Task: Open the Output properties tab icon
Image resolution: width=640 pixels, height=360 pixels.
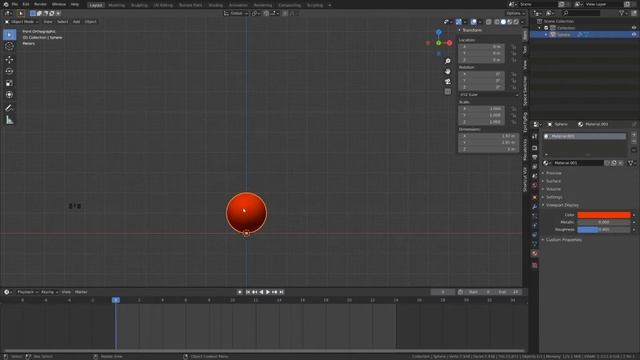Action: point(535,157)
